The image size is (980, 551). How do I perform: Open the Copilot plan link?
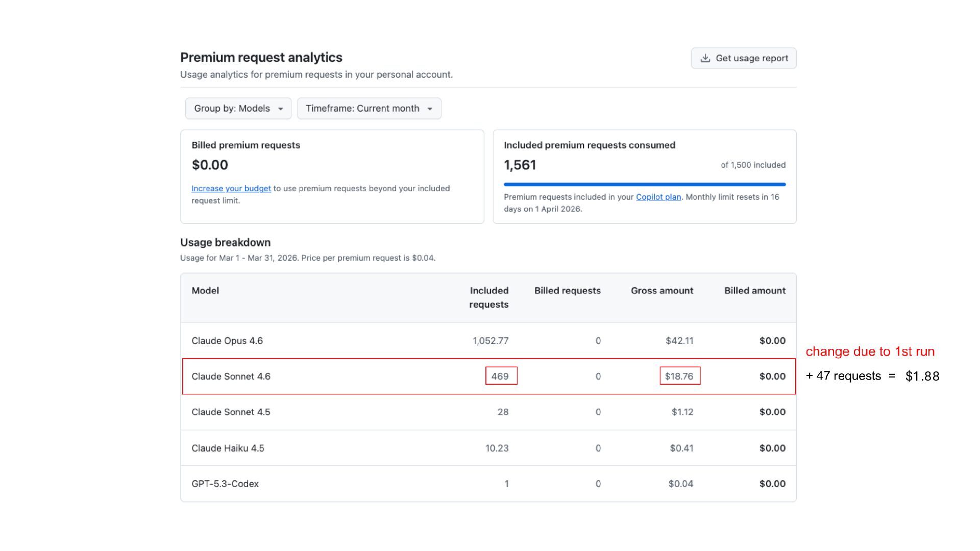[658, 197]
